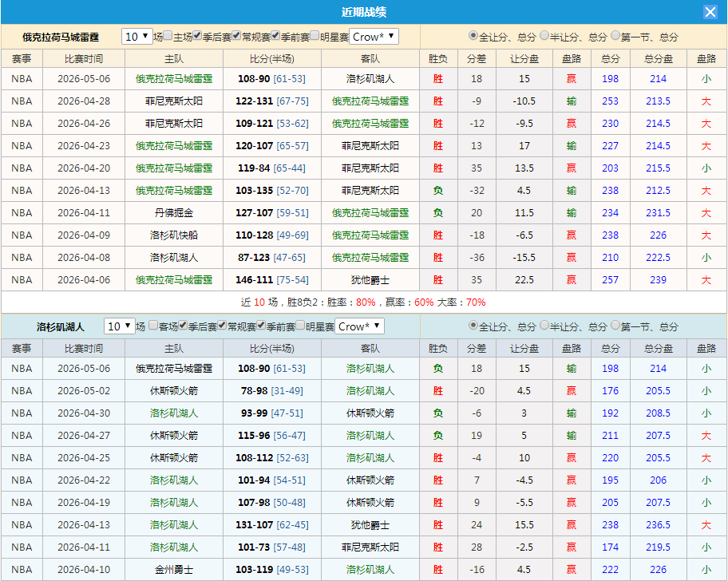Click point difference 28 in Lakers table
This screenshot has width=728, height=581.
[477, 547]
